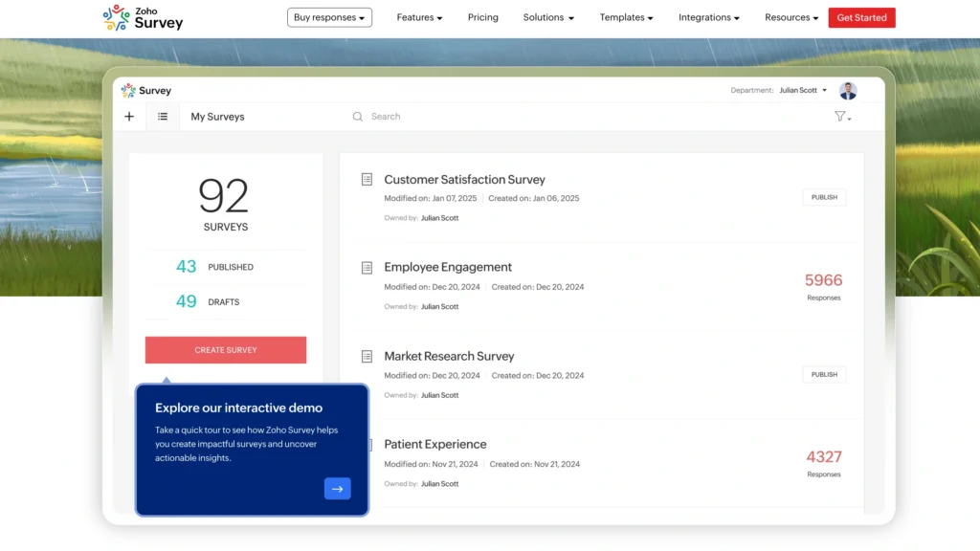Expand the Integrations menu

tap(709, 17)
